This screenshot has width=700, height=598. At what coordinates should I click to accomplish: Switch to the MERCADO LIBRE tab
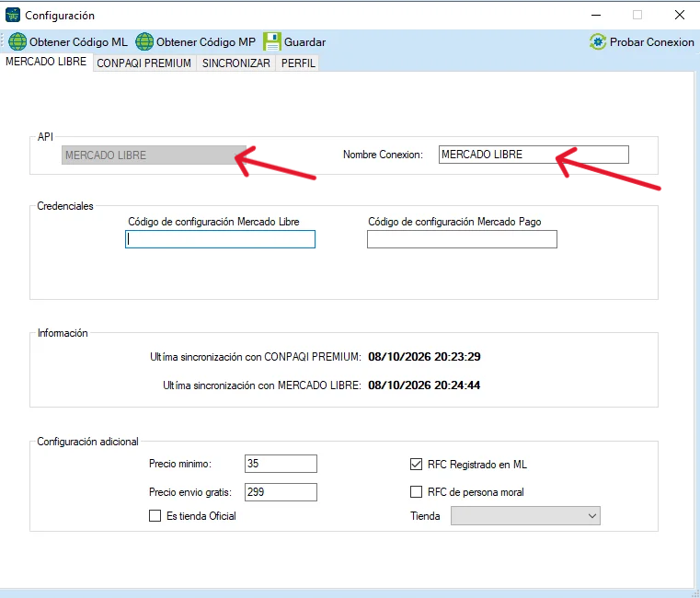click(x=46, y=62)
